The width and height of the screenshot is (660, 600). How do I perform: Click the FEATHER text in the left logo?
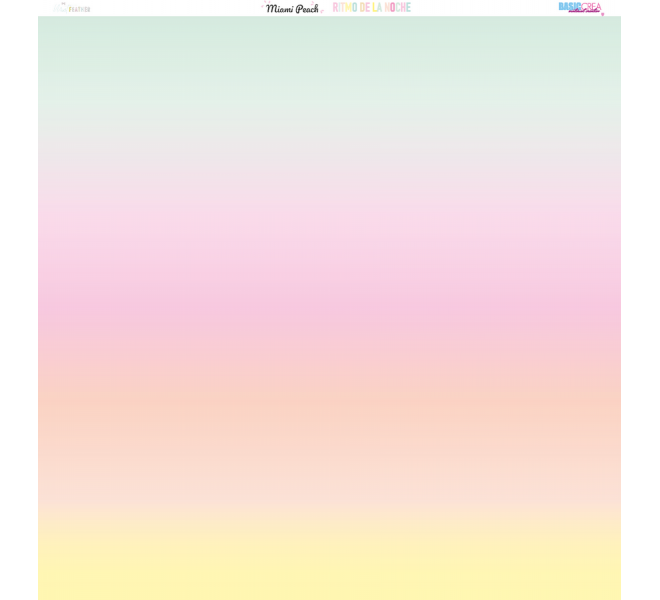click(x=79, y=9)
